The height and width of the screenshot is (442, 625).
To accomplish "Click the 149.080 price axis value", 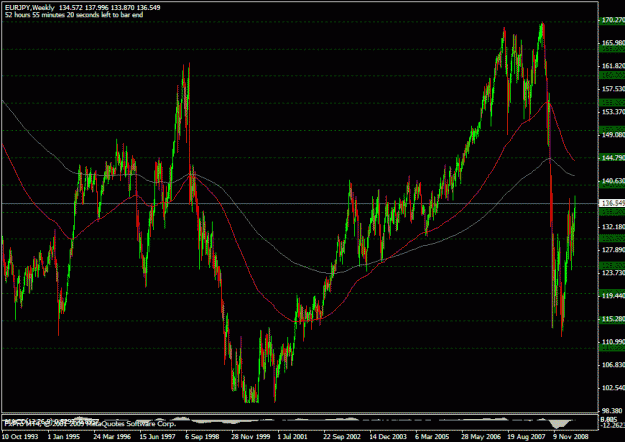I will [x=613, y=135].
